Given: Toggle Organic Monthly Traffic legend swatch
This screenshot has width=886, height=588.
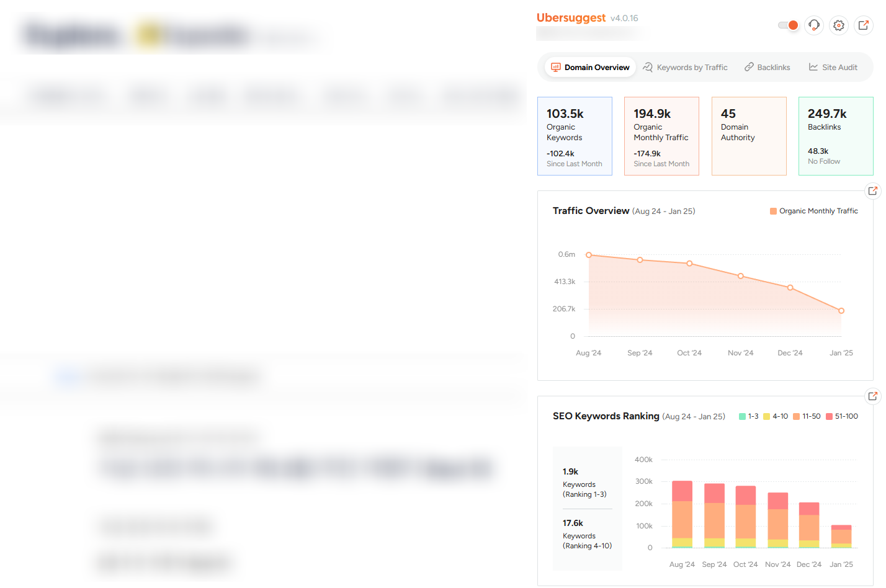Looking at the screenshot, I should [774, 212].
